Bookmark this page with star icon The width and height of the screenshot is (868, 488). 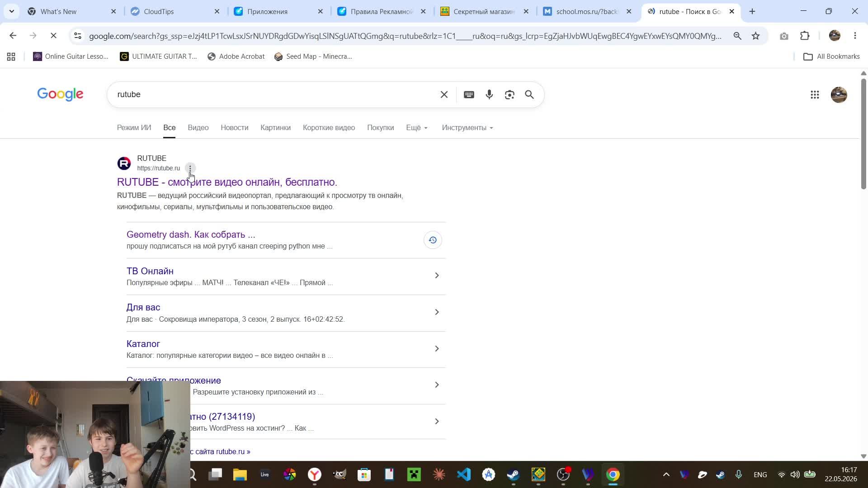click(x=756, y=36)
